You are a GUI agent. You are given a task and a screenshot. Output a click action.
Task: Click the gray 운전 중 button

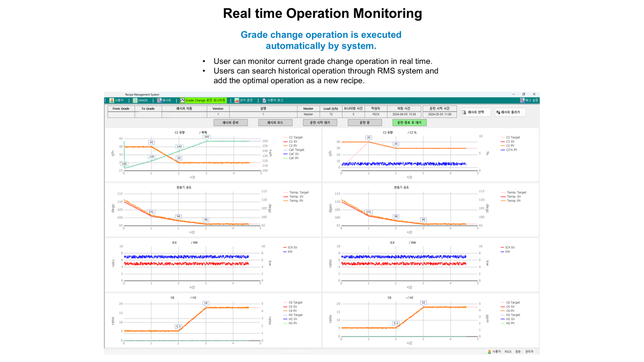[364, 123]
